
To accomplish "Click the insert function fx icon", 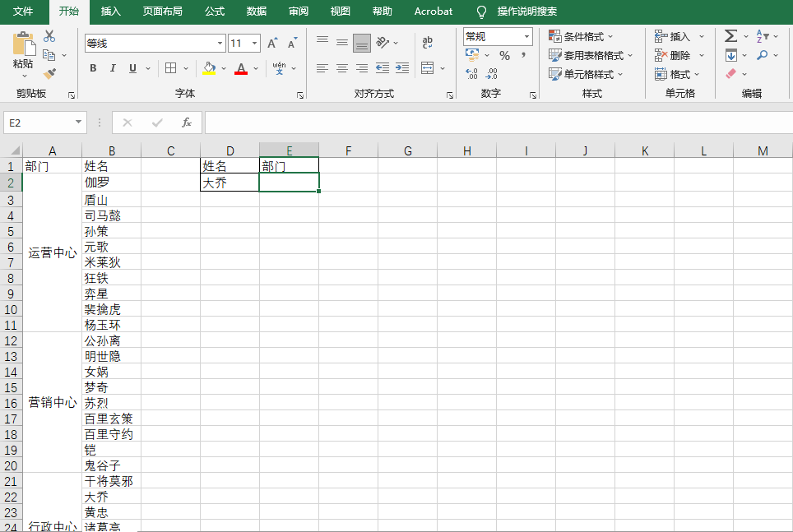I will (x=187, y=123).
